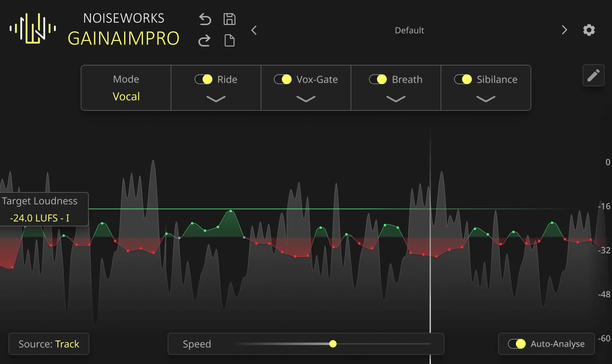This screenshot has width=612, height=364.
Task: Advance to the next preset with right chevron
Action: 565,30
